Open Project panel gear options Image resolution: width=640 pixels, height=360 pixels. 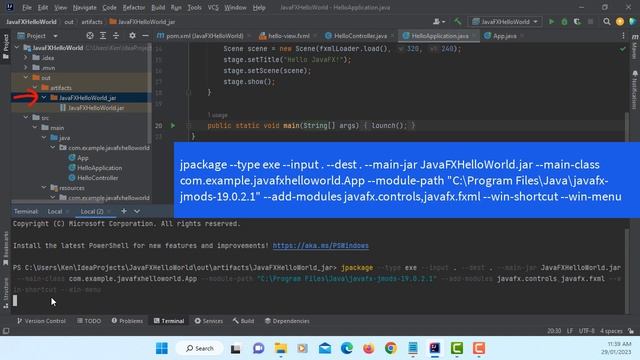[132, 36]
